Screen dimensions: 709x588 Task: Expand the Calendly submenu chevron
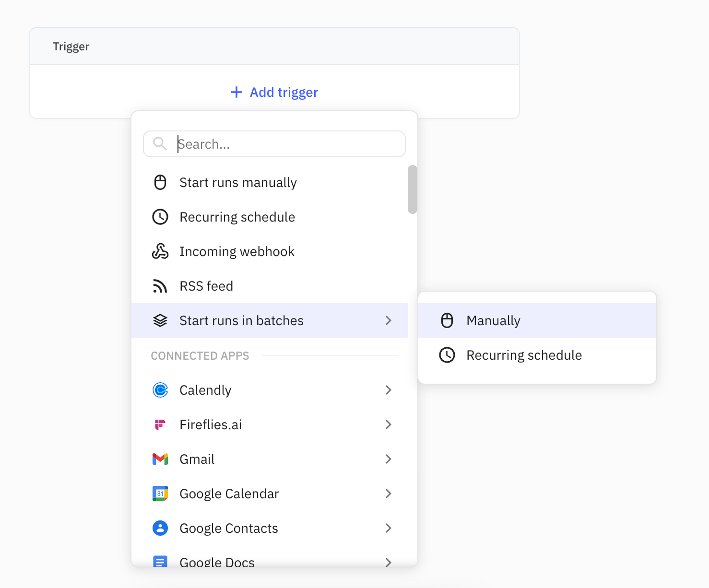coord(389,390)
